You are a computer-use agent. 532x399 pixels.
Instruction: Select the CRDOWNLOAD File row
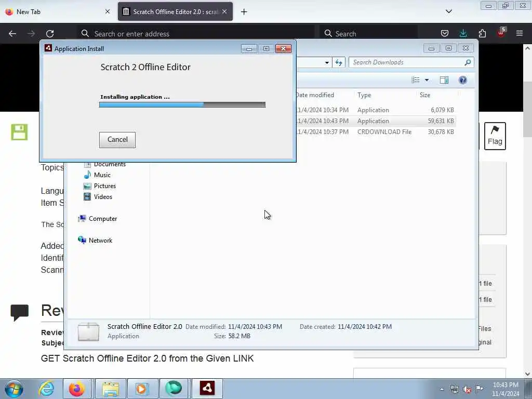(375, 131)
